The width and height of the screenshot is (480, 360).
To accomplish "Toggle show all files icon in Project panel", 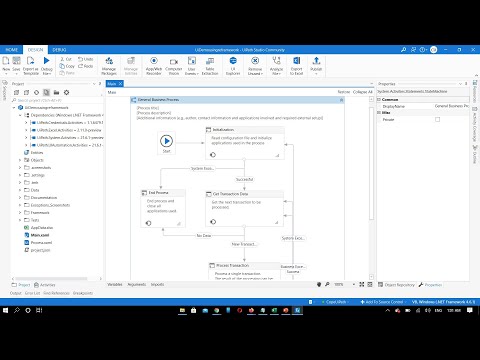I will [x=46, y=92].
